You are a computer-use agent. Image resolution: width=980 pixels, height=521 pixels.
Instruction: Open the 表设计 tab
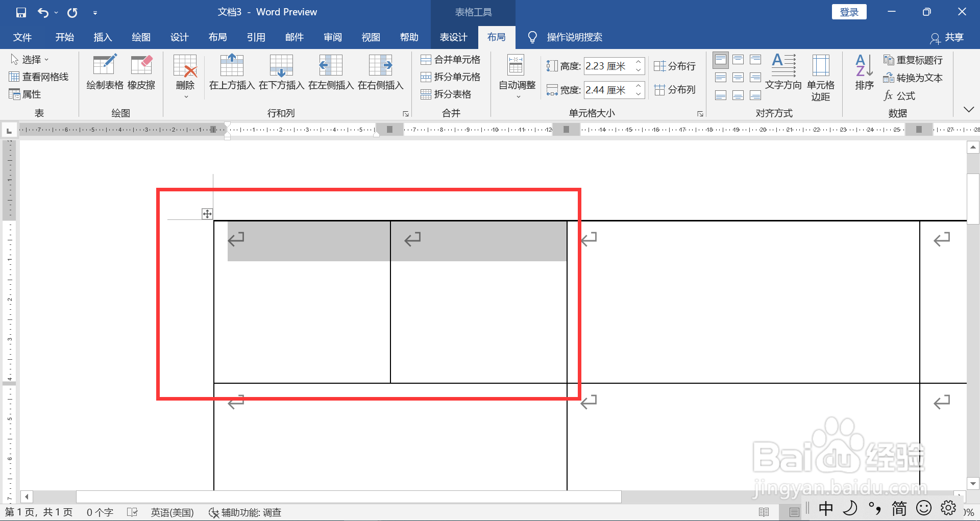pos(454,37)
